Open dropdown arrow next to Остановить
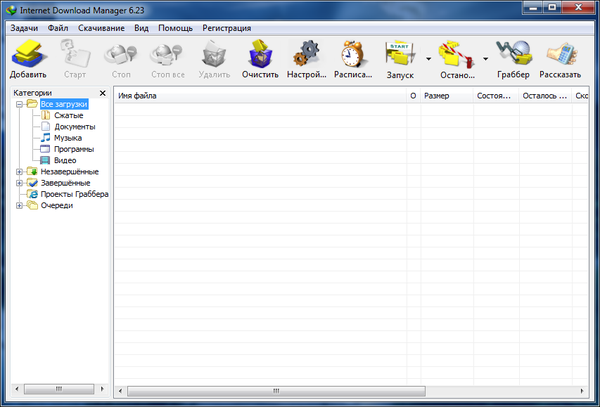600x407 pixels. 485,59
